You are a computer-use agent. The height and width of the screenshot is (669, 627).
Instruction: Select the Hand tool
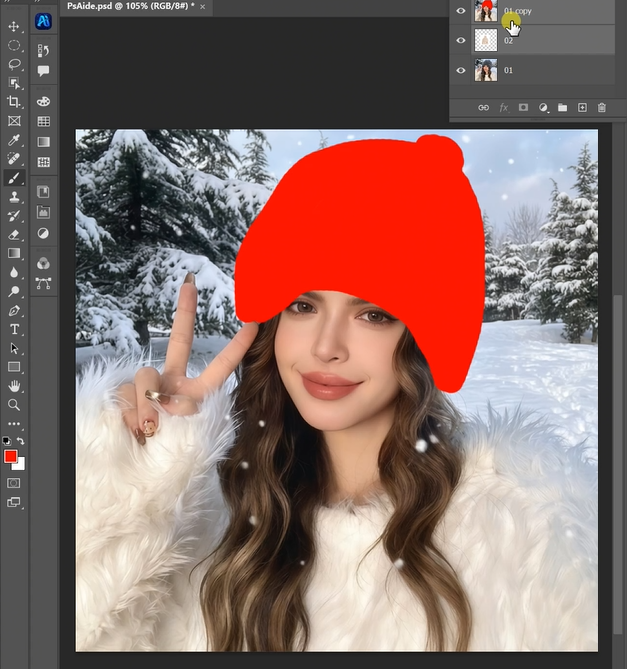[14, 386]
